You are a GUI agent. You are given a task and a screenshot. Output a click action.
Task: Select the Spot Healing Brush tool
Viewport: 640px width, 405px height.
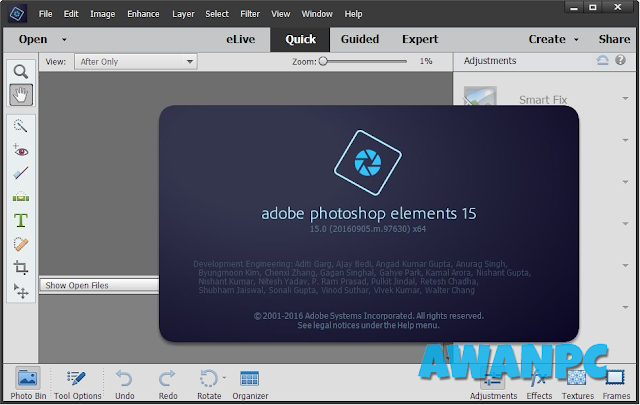pyautogui.click(x=20, y=244)
